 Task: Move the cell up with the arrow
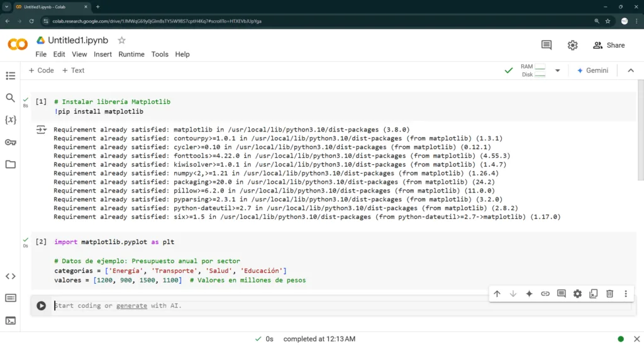point(497,294)
